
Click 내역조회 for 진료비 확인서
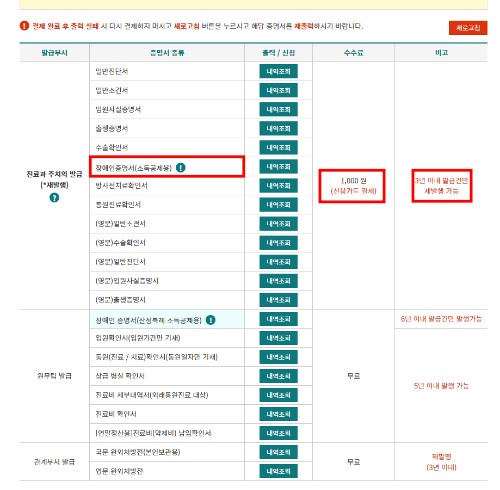pos(278,414)
